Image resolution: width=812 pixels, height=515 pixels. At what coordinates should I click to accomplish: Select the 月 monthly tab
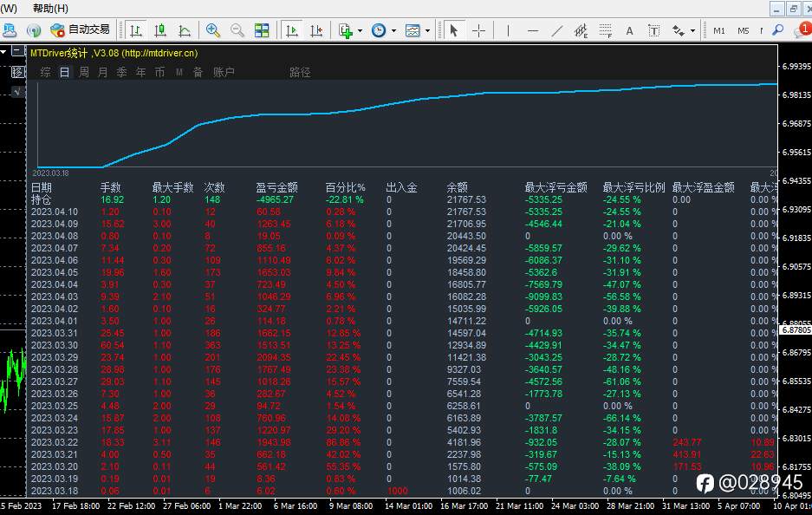click(102, 72)
